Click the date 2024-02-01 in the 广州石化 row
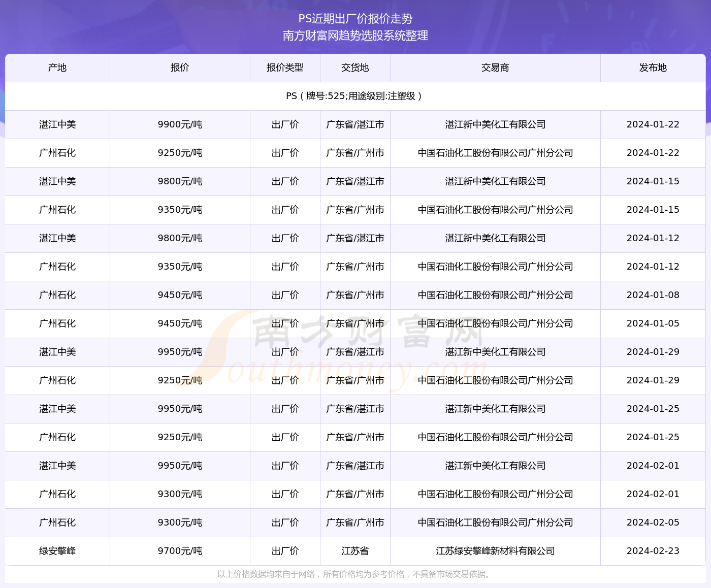The height and width of the screenshot is (588, 711). click(653, 494)
